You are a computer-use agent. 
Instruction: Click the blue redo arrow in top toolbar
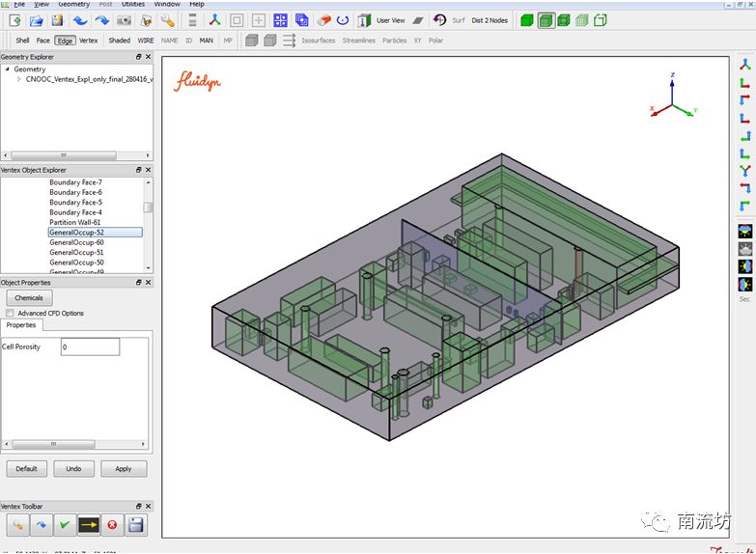pos(101,20)
